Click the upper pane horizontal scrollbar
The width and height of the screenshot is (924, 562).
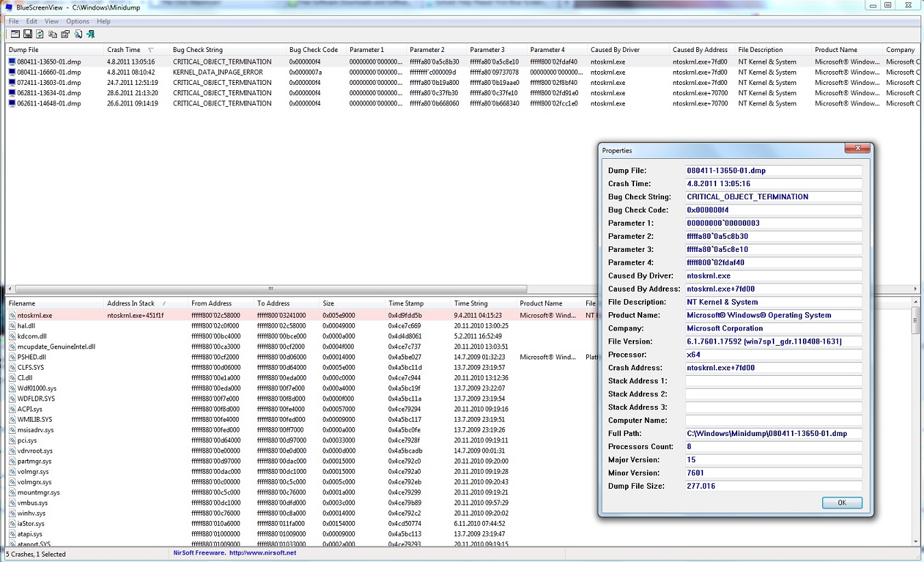point(271,289)
